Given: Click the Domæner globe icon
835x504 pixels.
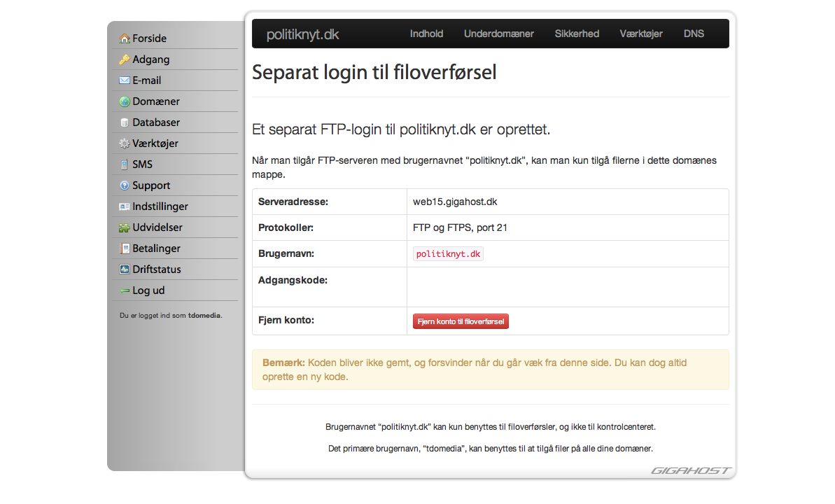Looking at the screenshot, I should point(125,101).
